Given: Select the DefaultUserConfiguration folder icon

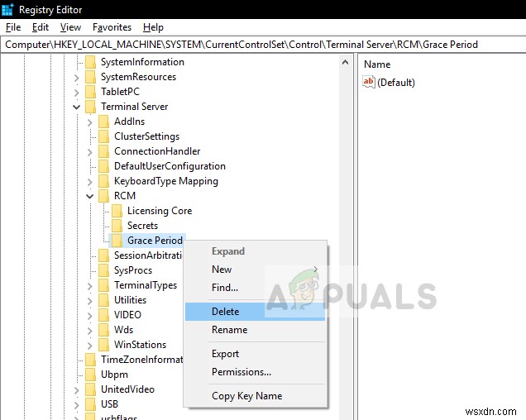Looking at the screenshot, I should 104,166.
